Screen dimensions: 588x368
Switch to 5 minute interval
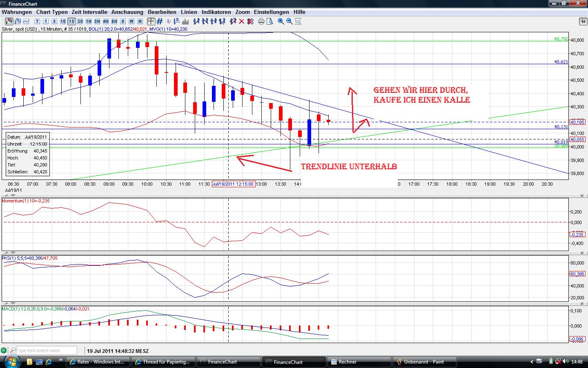54,21
